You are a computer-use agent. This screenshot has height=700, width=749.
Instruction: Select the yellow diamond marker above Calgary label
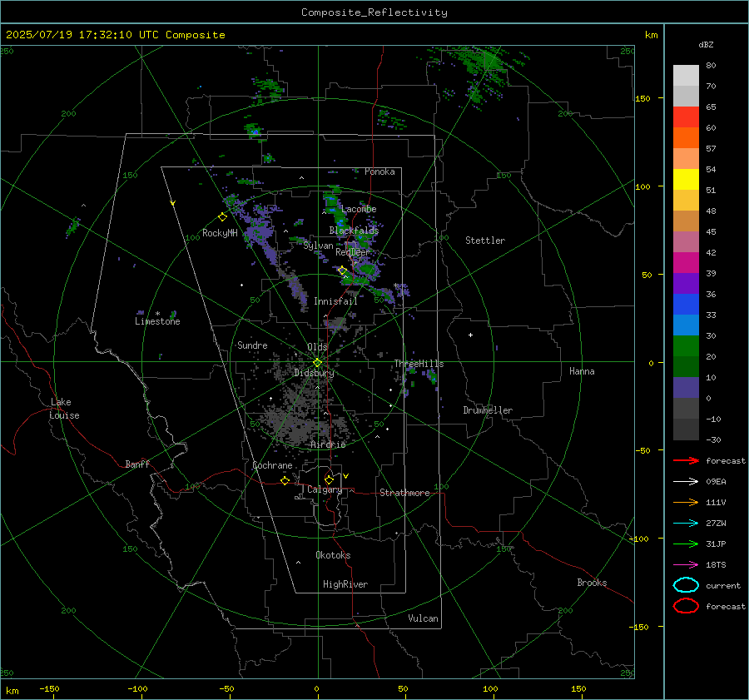coord(329,479)
